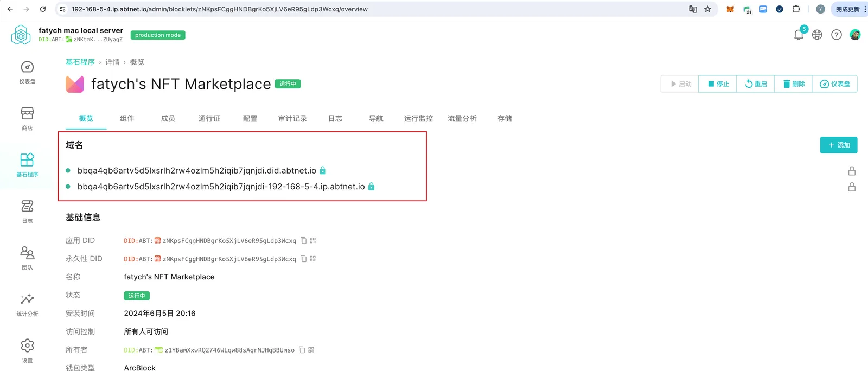Click the ArcBlock wallet type value
The height and width of the screenshot is (371, 868).
[x=139, y=368]
